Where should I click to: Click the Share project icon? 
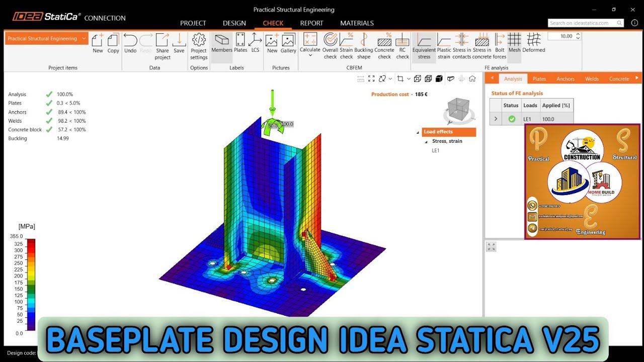[163, 46]
